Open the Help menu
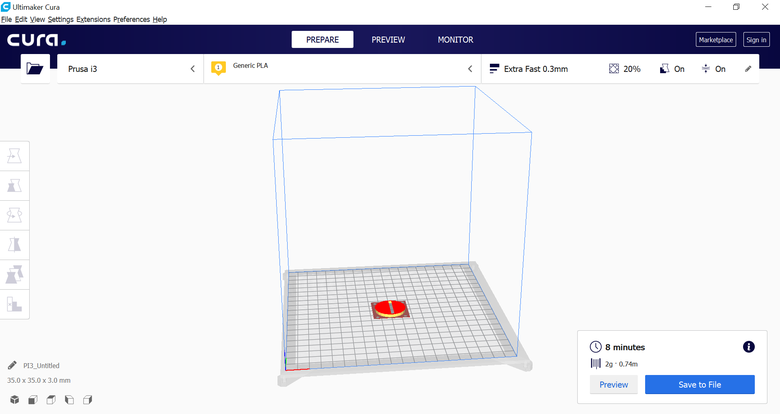The width and height of the screenshot is (780, 414). tap(160, 19)
